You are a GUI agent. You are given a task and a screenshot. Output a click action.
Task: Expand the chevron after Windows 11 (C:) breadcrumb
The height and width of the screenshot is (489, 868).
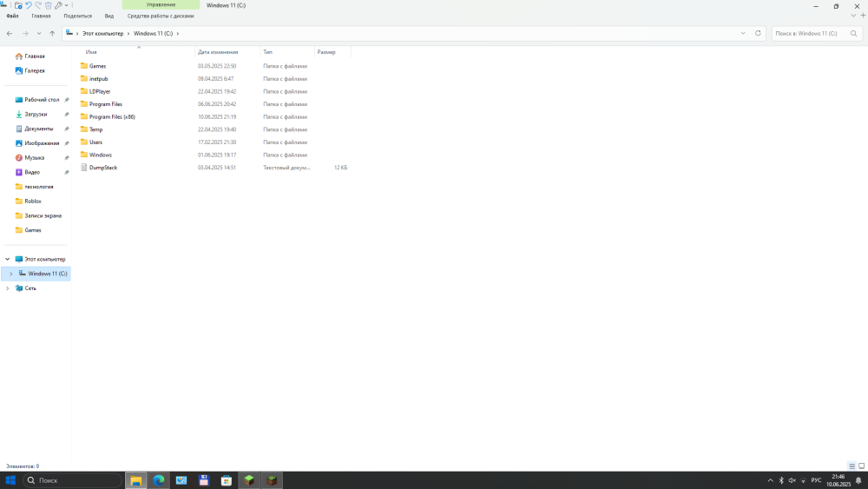[x=178, y=33]
